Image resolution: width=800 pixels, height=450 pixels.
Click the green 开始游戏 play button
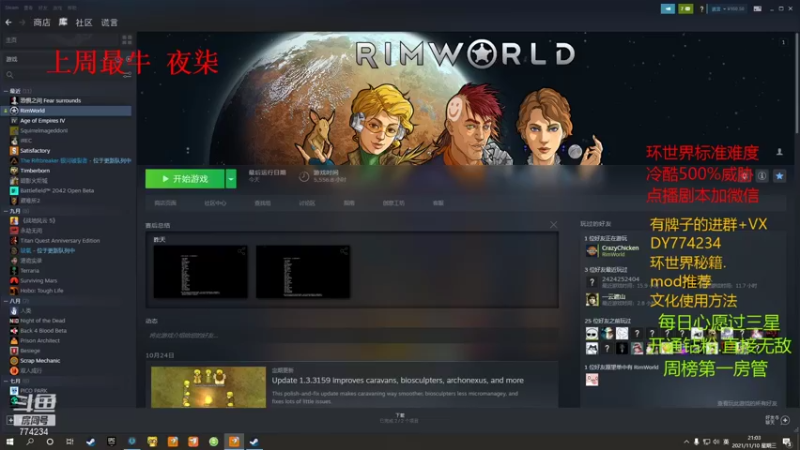coord(185,179)
